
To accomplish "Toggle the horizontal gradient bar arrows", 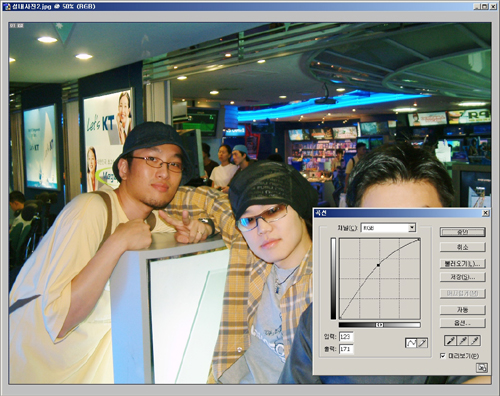I will 380,325.
